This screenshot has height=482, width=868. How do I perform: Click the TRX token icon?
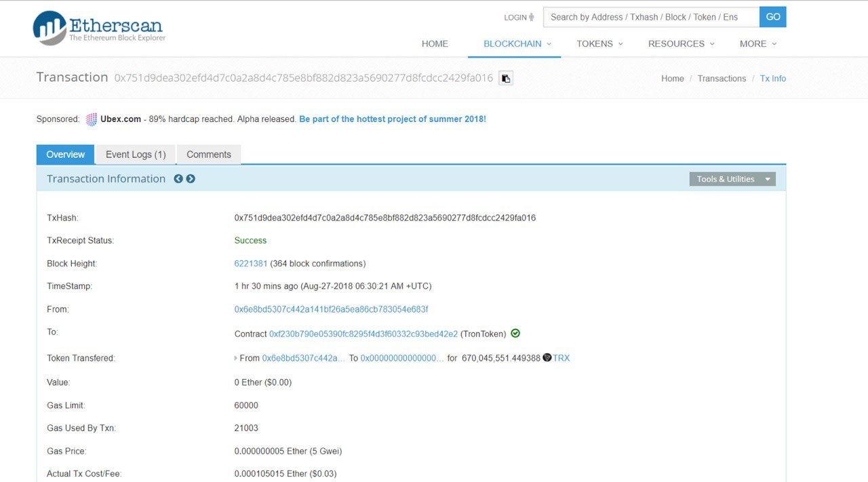(547, 357)
